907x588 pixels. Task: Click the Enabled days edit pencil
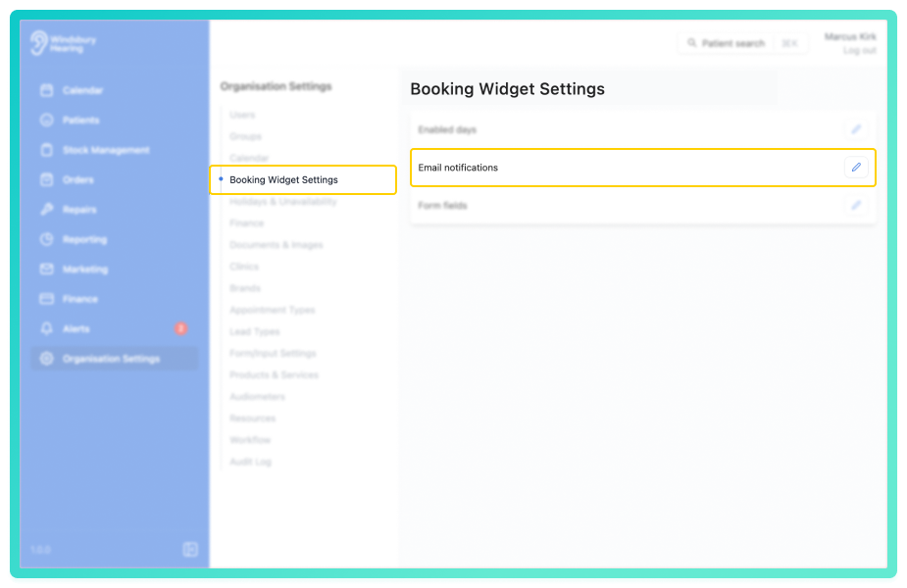click(x=856, y=129)
